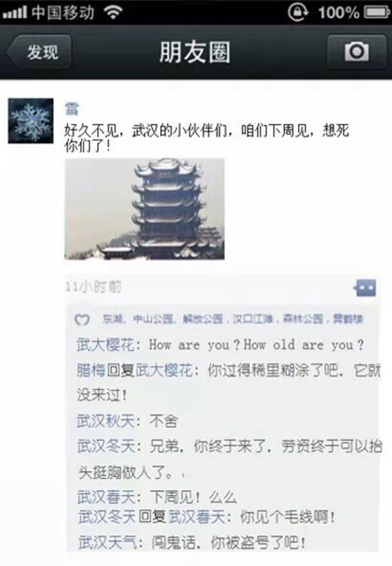Tap the Wi-Fi icon in status bar
Screen dimensions: 392x566
coord(113,12)
